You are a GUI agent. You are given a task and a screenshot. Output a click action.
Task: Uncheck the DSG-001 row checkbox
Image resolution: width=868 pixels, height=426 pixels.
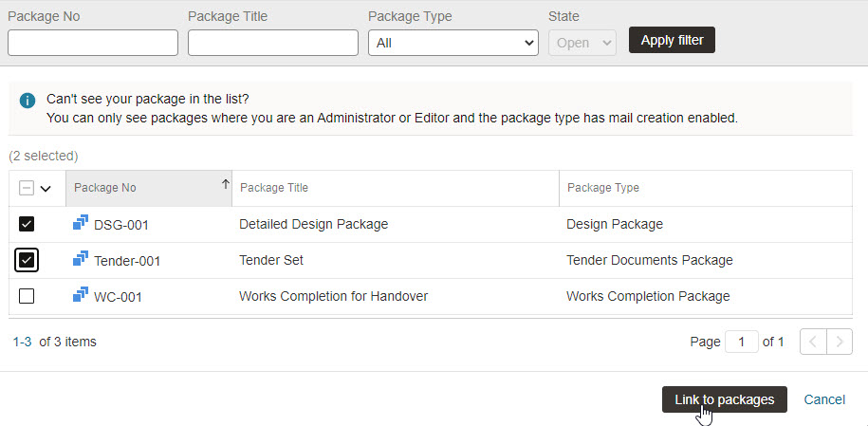coord(27,224)
